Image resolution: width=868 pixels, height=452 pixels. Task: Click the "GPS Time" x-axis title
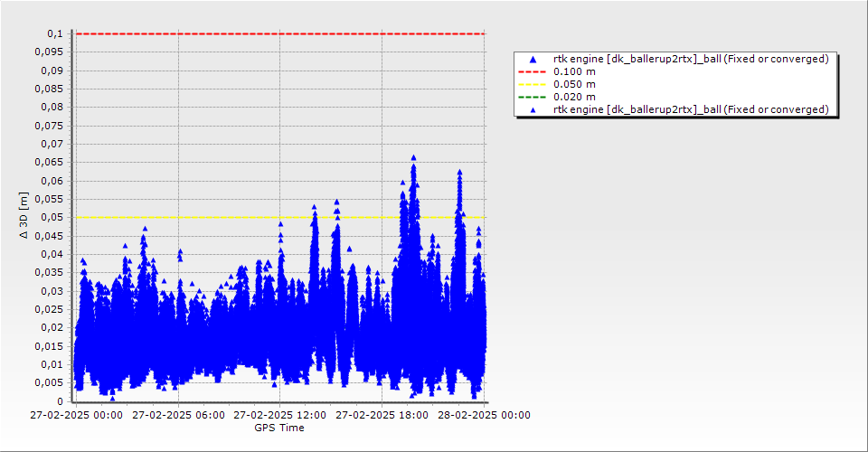(279, 428)
